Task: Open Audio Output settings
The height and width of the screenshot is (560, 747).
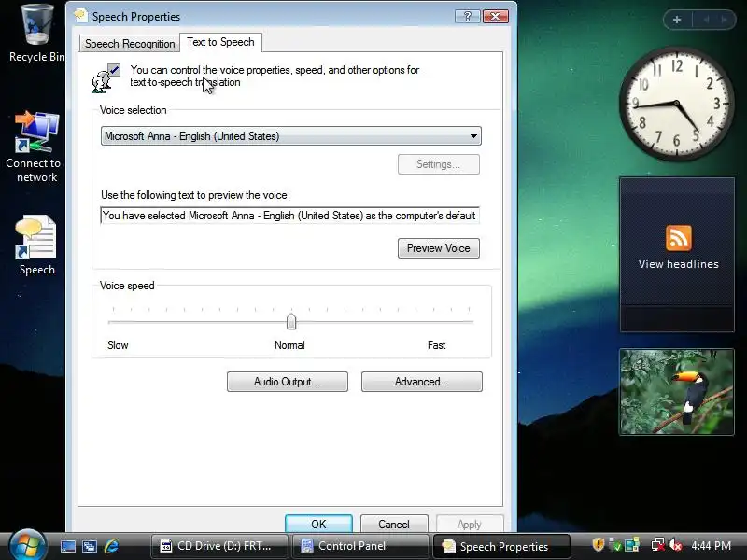Action: (x=288, y=382)
